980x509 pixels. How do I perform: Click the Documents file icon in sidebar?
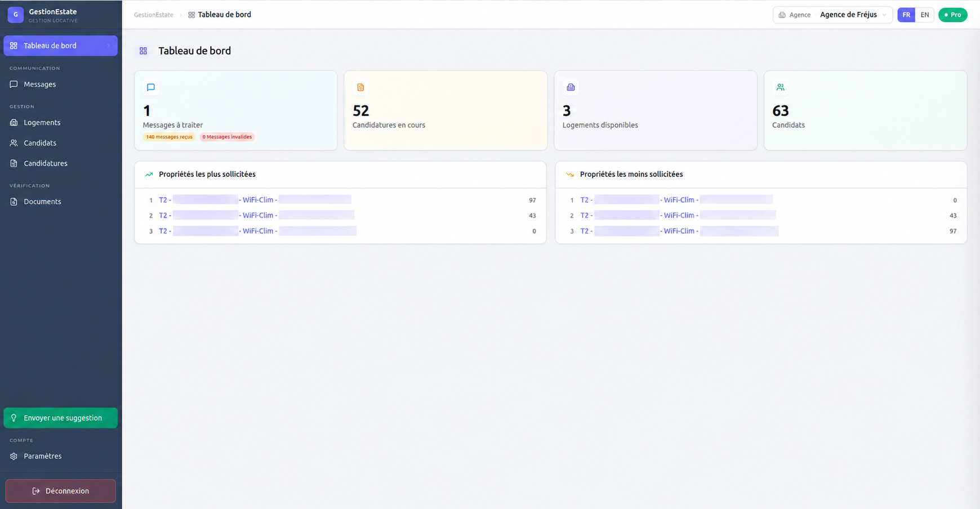click(14, 202)
